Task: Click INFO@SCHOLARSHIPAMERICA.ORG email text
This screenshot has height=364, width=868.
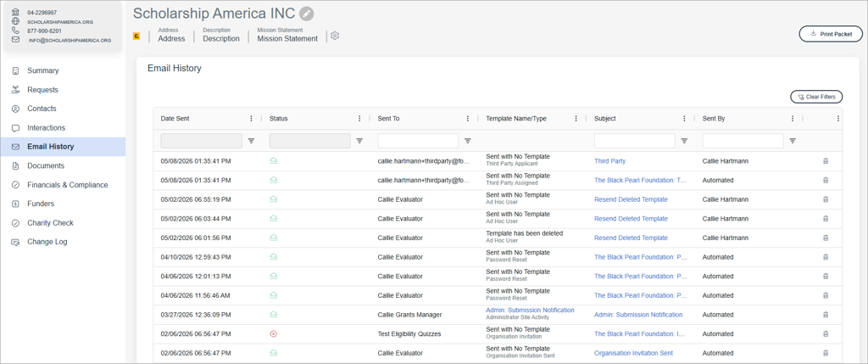Action: pyautogui.click(x=70, y=41)
